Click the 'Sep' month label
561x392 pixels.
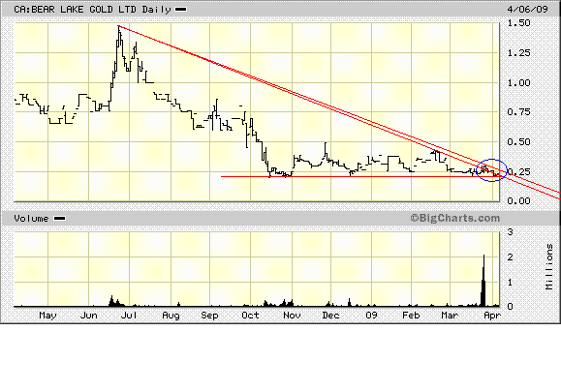click(x=209, y=316)
